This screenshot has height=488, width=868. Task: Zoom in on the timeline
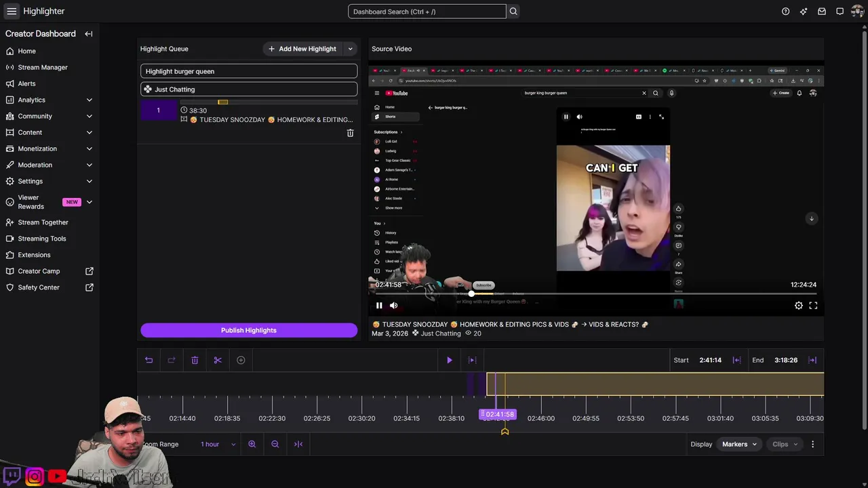click(x=252, y=445)
